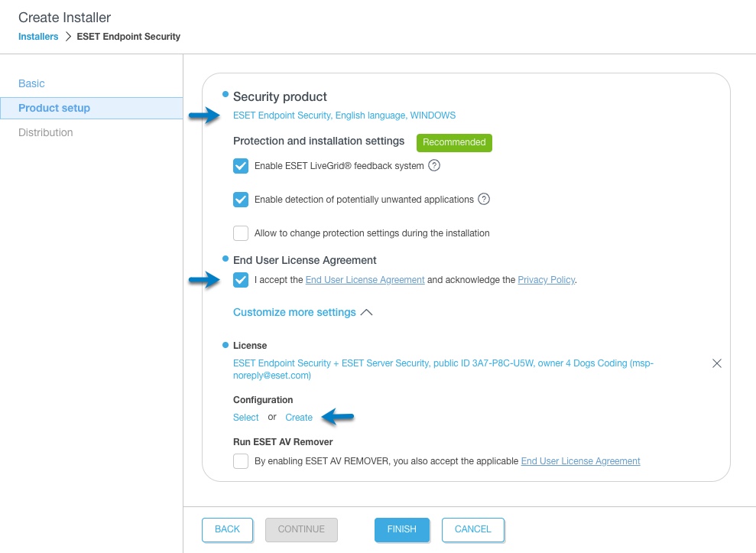Select an existing configuration
This screenshot has width=756, height=553.
[245, 418]
